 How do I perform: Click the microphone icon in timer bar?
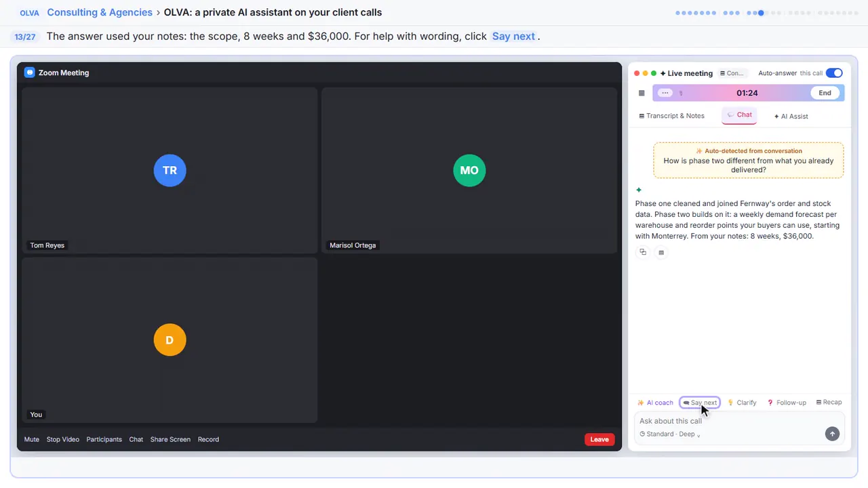click(681, 94)
